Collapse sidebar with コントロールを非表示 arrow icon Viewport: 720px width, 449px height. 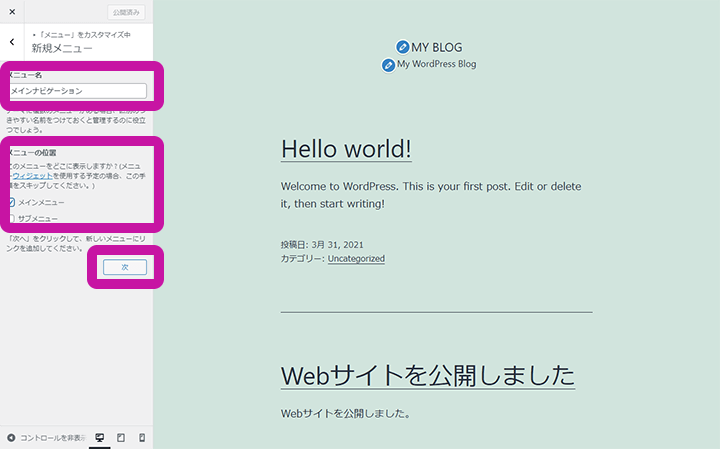pos(11,438)
